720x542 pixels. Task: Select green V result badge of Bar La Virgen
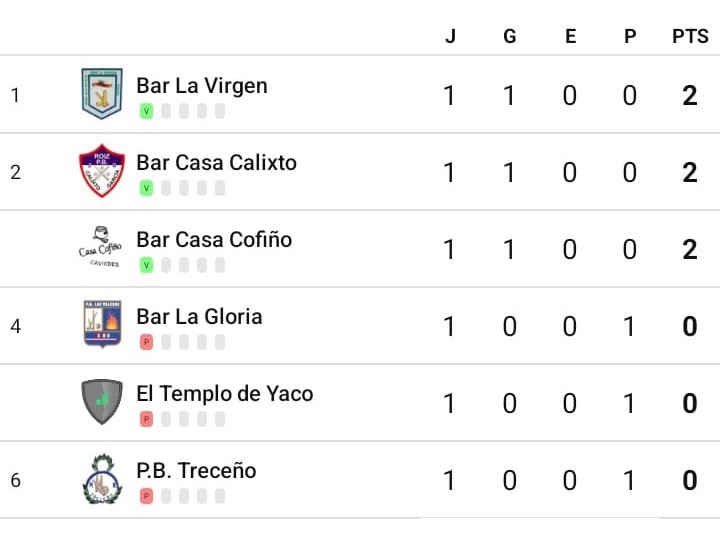[146, 111]
